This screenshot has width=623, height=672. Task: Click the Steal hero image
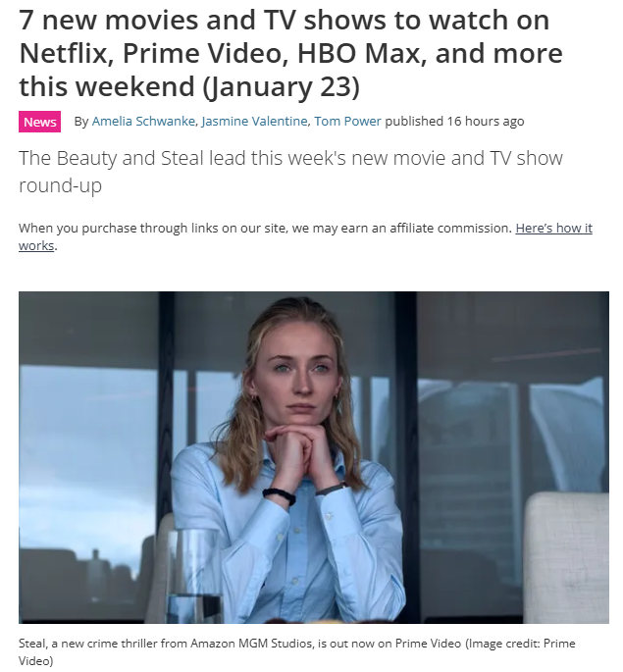314,457
